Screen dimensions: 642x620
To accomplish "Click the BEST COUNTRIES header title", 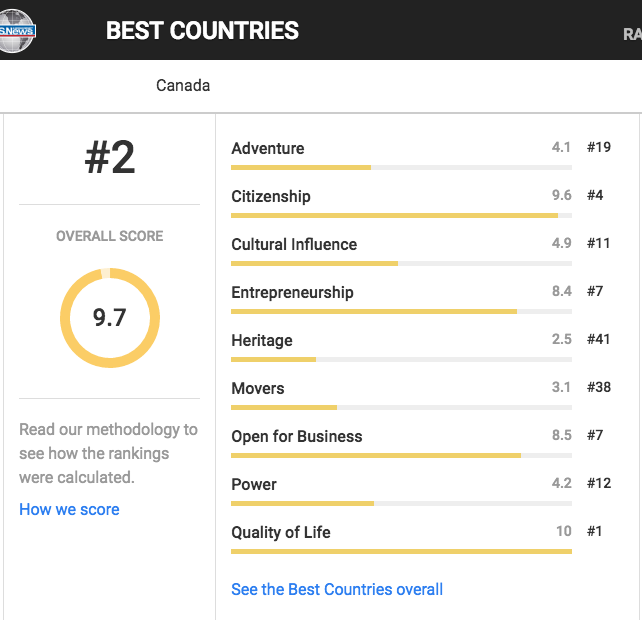I will tap(202, 30).
